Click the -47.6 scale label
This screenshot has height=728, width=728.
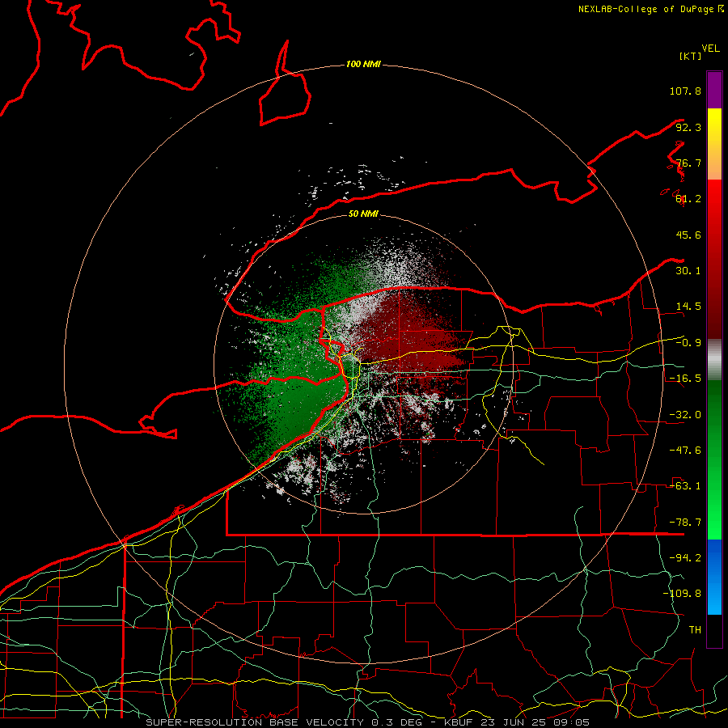685,451
